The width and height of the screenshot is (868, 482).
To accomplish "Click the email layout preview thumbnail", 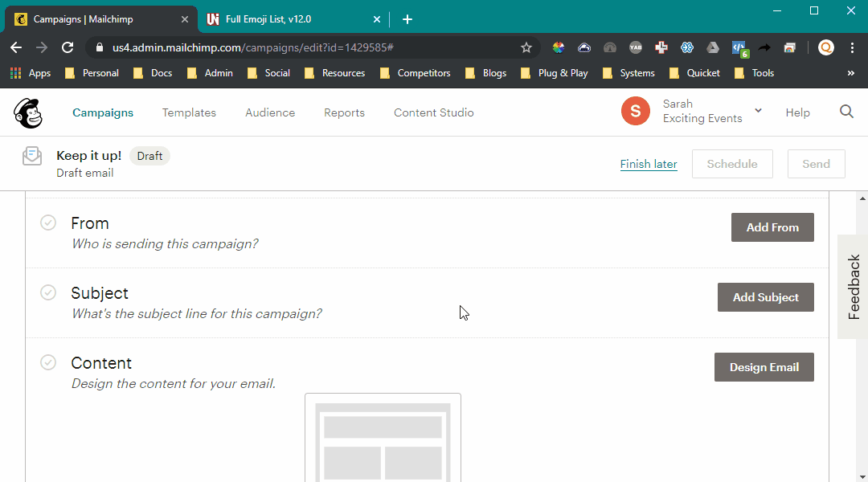I will tap(383, 438).
